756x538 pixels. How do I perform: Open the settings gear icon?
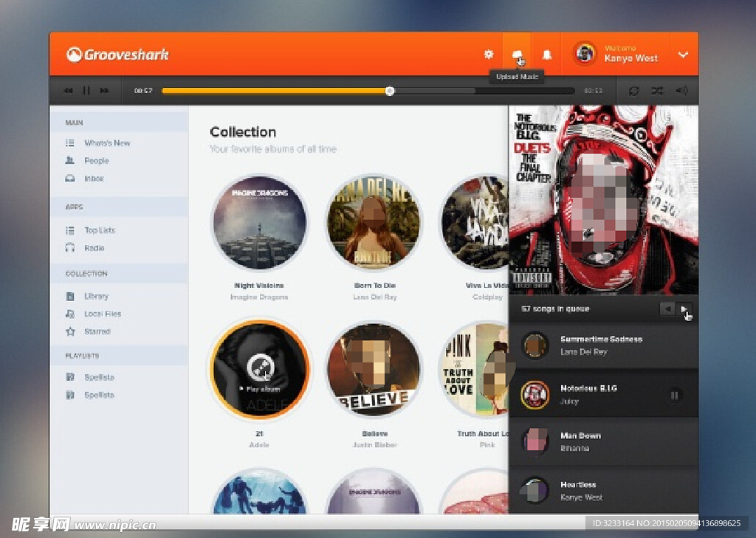click(x=488, y=55)
